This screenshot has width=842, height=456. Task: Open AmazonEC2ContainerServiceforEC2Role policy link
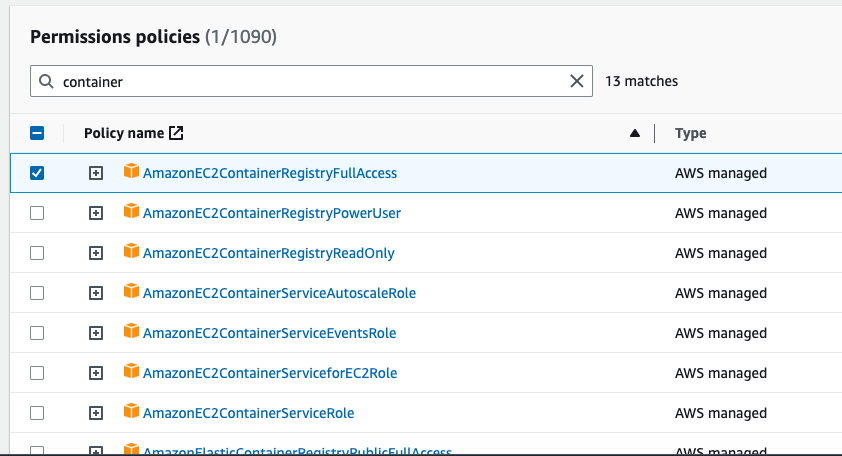270,373
